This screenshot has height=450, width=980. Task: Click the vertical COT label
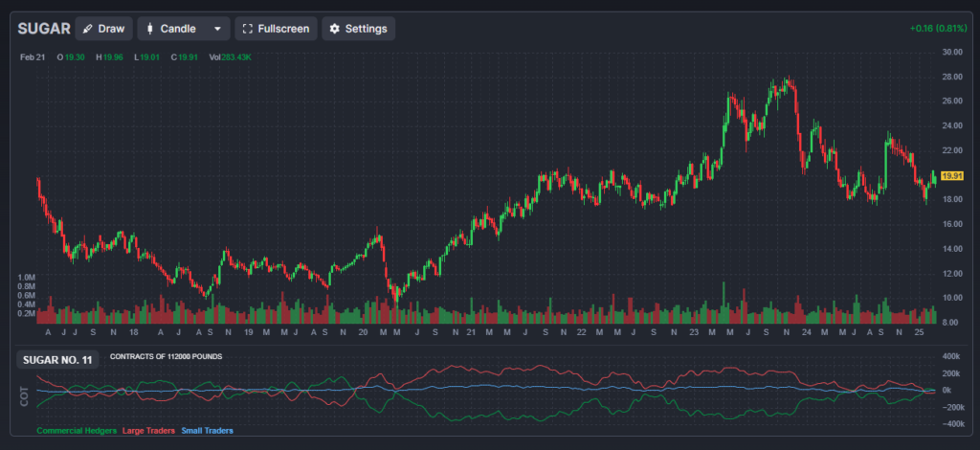pyautogui.click(x=25, y=398)
